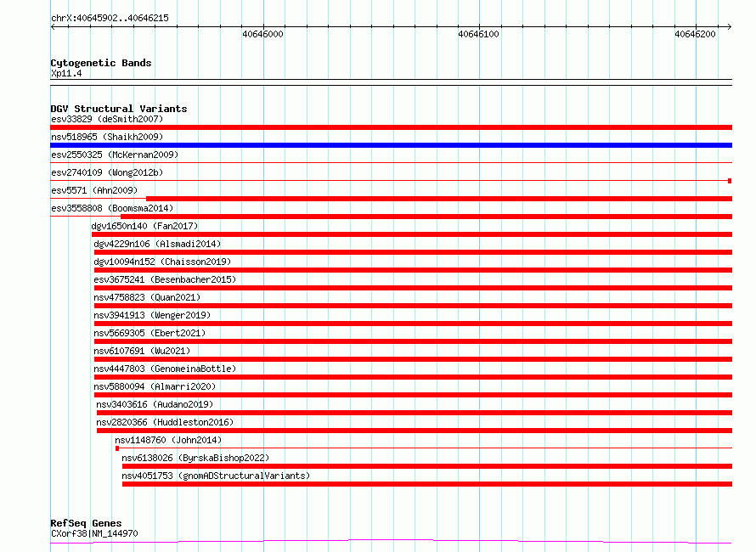756x552 pixels.
Task: Select nsv4051753 (gnomADStructuralVariants) label
Action: [216, 476]
